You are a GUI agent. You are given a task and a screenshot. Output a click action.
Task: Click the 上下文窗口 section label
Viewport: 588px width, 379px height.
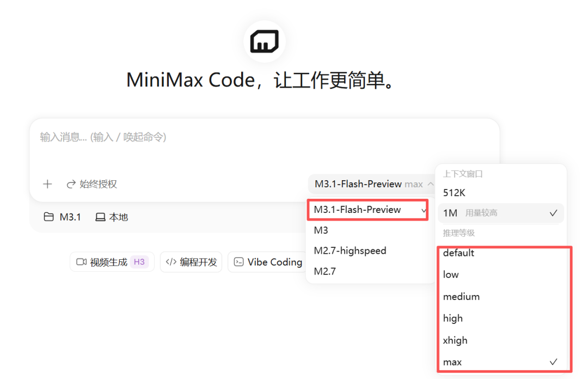[463, 174]
